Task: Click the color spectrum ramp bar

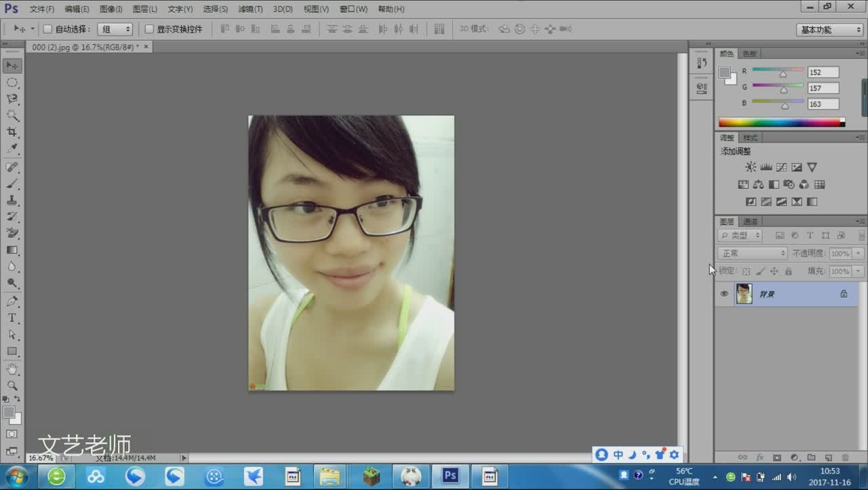Action: pyautogui.click(x=782, y=123)
